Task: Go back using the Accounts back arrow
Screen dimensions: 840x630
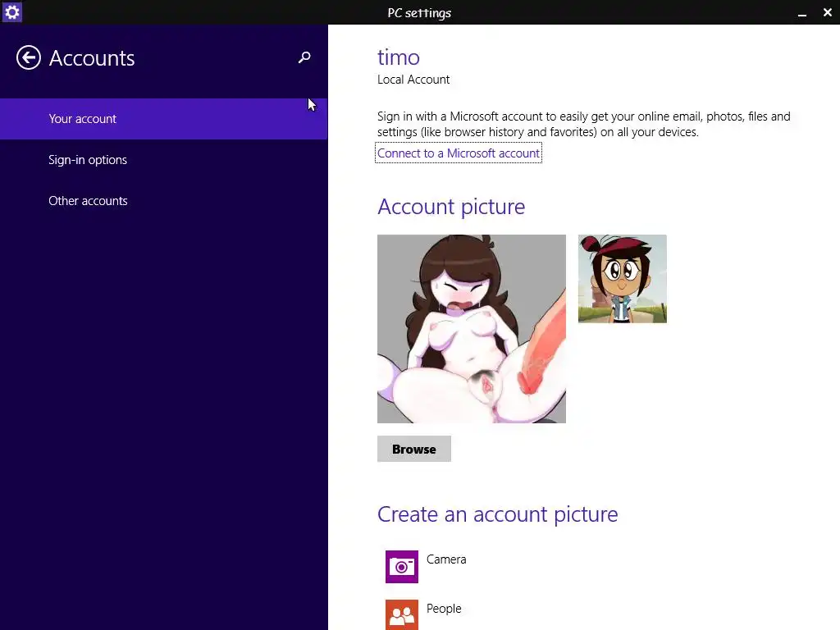Action: coord(29,58)
